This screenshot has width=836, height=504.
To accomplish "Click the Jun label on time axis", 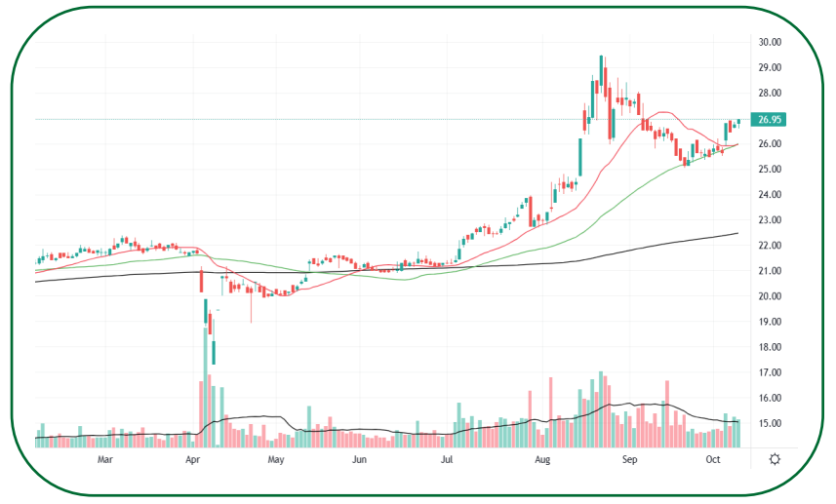I will pyautogui.click(x=360, y=459).
